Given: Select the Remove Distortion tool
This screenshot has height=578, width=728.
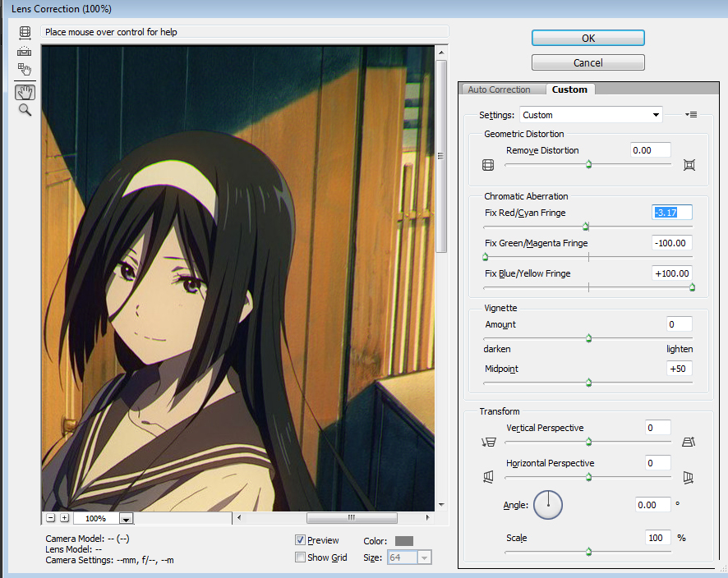Looking at the screenshot, I should [25, 33].
